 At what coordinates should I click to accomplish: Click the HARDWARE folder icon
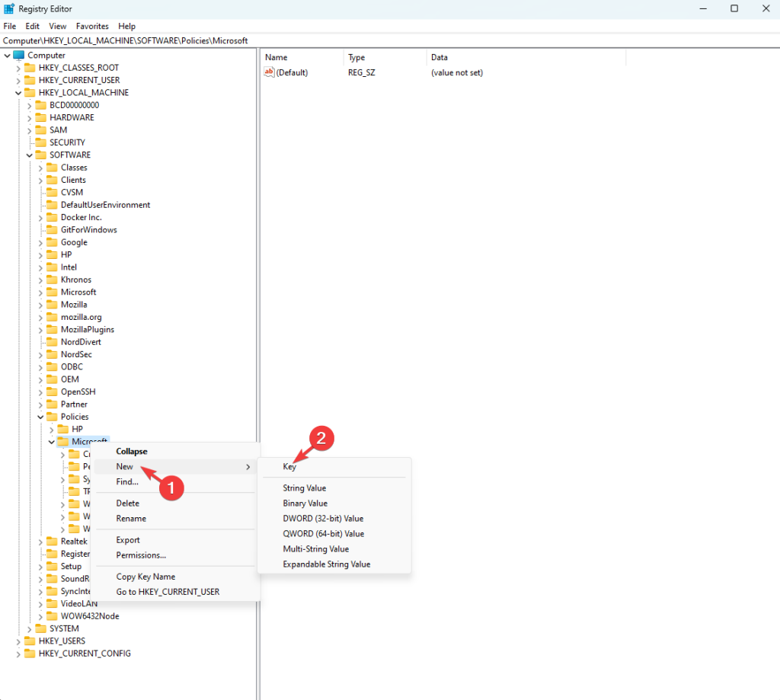click(41, 117)
